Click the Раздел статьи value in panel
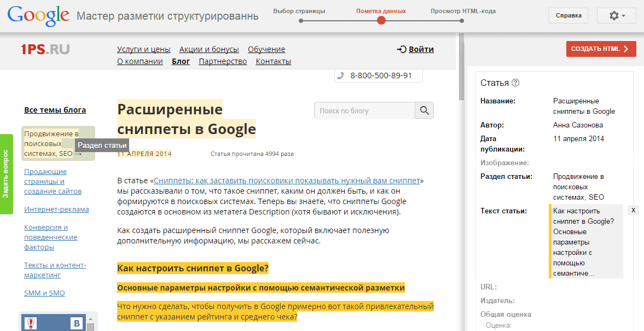Image resolution: width=644 pixels, height=331 pixels. pos(578,187)
